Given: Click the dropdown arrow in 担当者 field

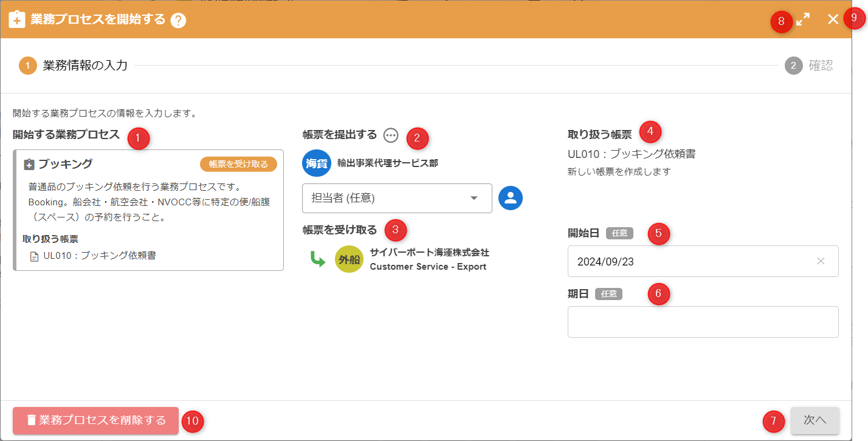Looking at the screenshot, I should 474,198.
